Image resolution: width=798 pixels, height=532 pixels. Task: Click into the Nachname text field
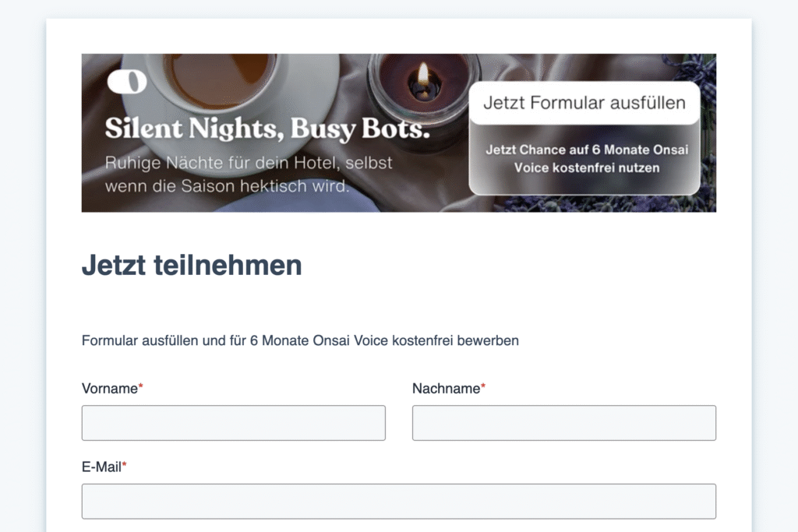[563, 423]
